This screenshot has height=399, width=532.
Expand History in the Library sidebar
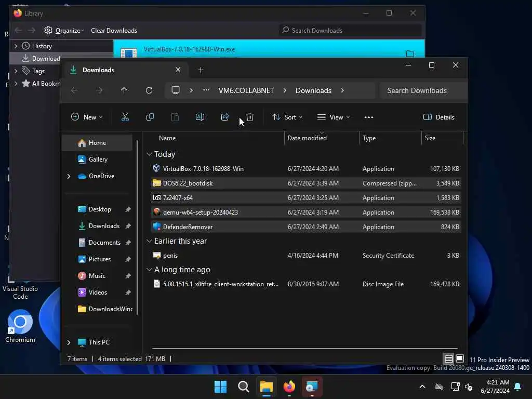tap(16, 46)
